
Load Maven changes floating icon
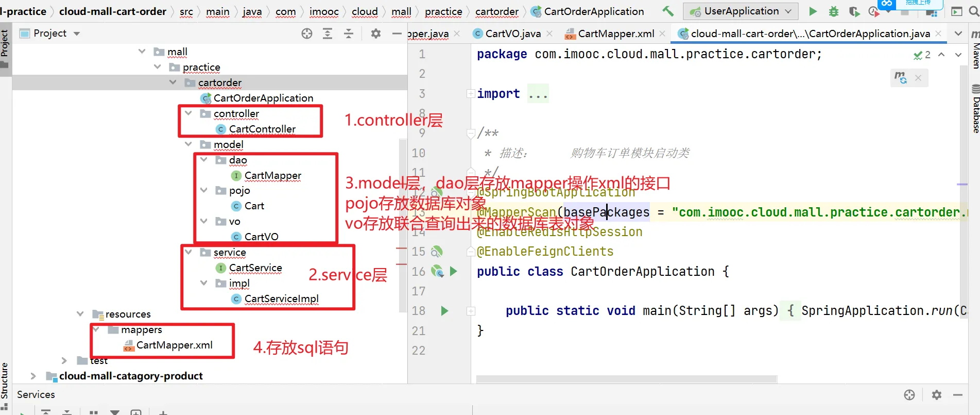click(x=901, y=78)
